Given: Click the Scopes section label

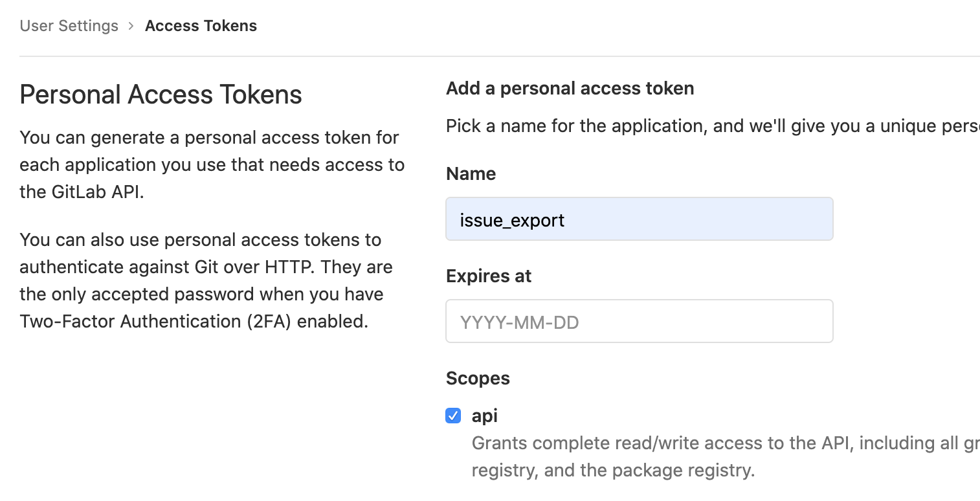Looking at the screenshot, I should (x=478, y=378).
